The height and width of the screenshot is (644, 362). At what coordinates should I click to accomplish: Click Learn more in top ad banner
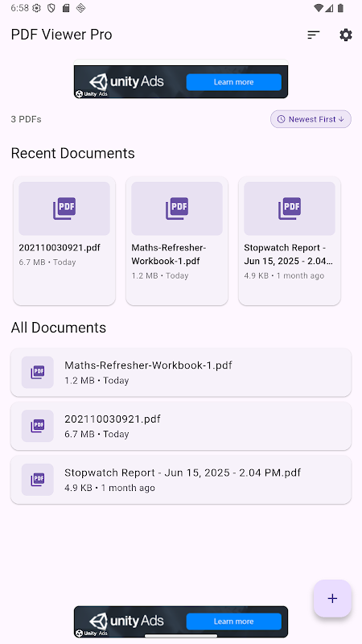[x=234, y=82]
